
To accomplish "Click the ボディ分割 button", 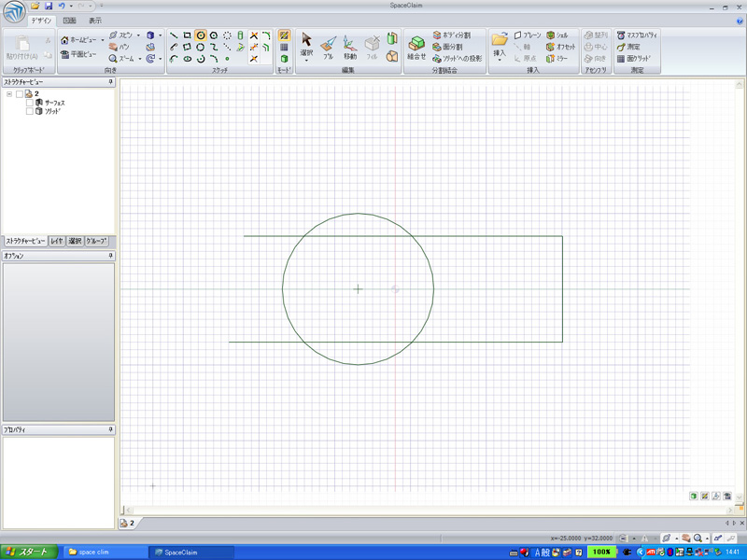I will click(x=452, y=35).
